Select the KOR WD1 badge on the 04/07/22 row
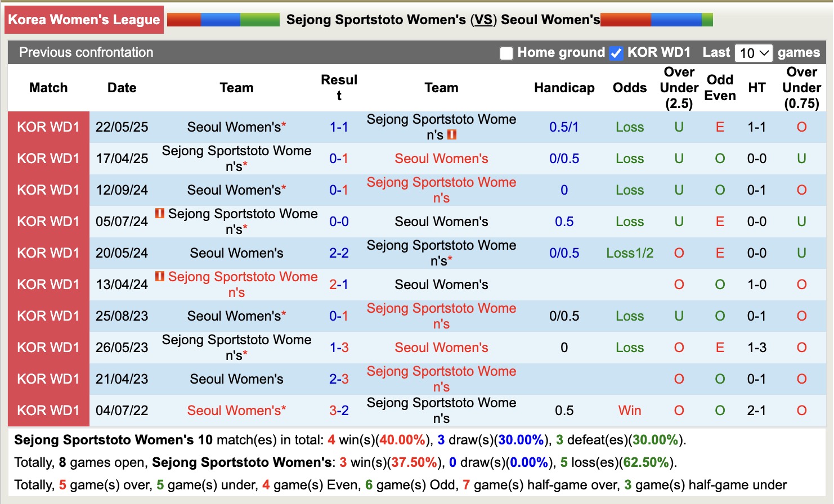 pos(48,410)
